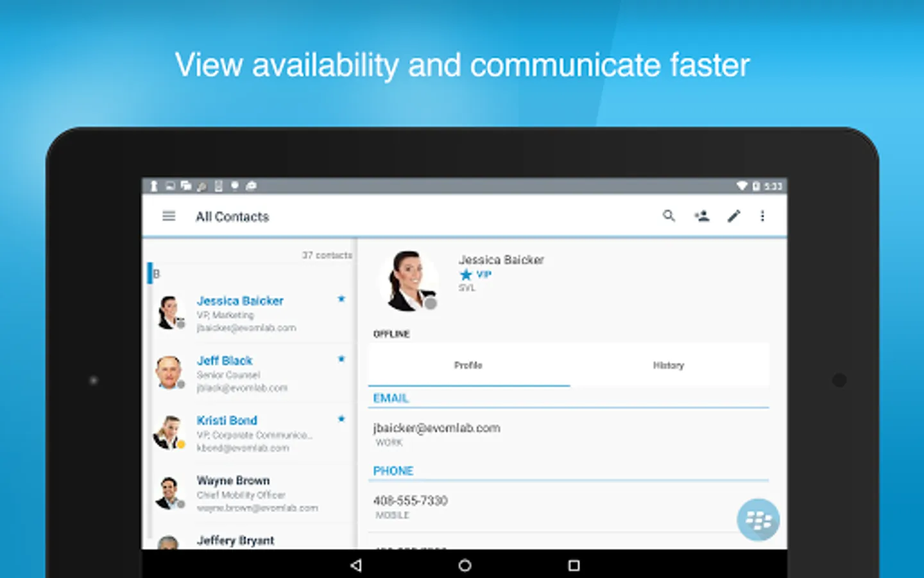This screenshot has height=578, width=924.
Task: Switch to the Profile tab
Action: pyautogui.click(x=468, y=365)
